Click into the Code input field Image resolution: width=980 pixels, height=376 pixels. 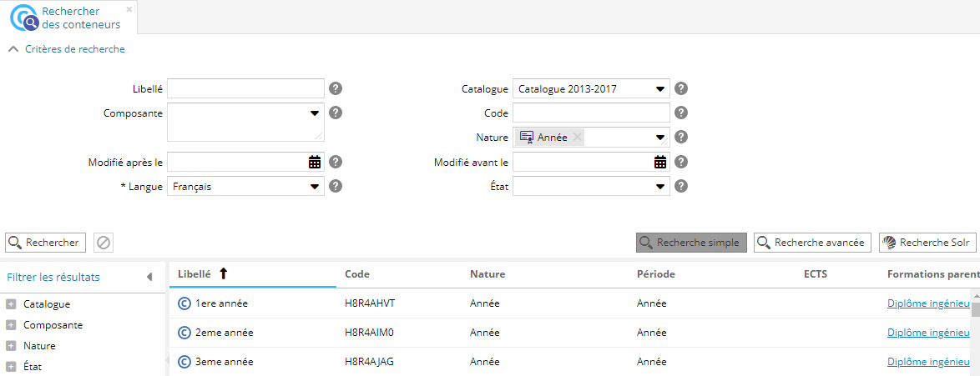591,113
